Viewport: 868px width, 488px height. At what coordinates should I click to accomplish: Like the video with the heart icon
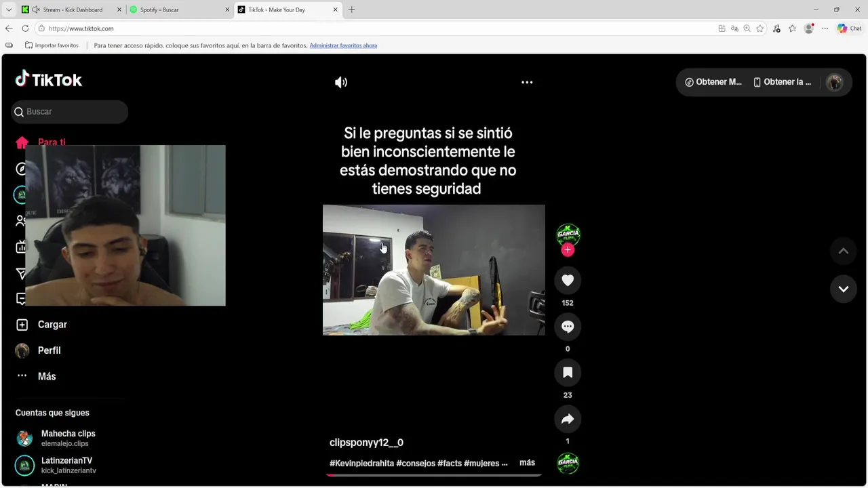click(x=568, y=281)
